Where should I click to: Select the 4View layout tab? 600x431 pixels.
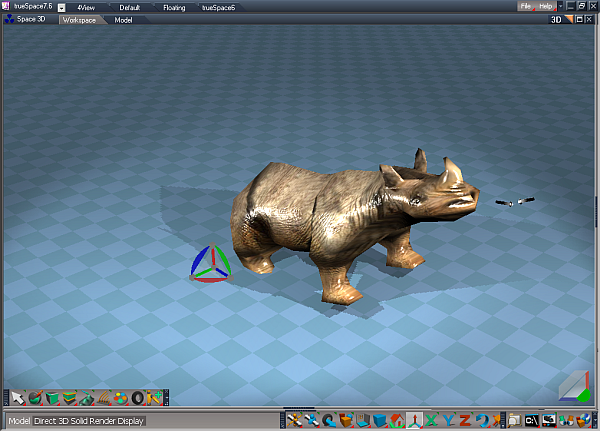point(86,7)
